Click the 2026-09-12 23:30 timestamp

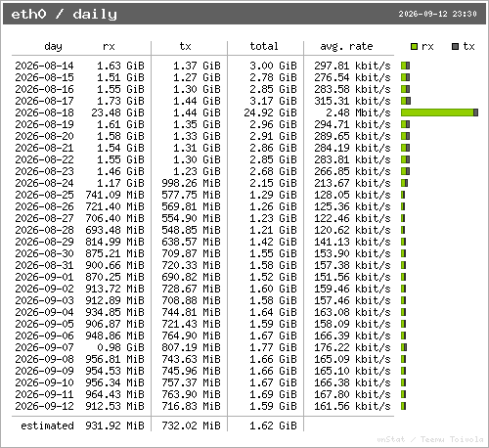point(437,14)
